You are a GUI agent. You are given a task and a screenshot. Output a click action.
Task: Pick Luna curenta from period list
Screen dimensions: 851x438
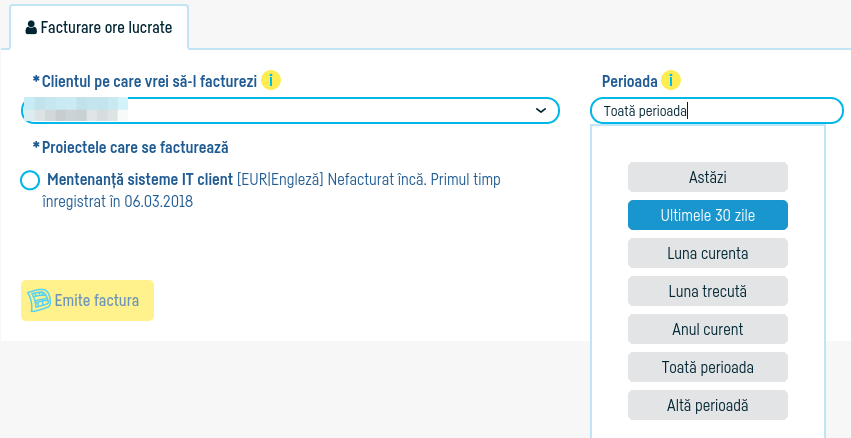[708, 253]
